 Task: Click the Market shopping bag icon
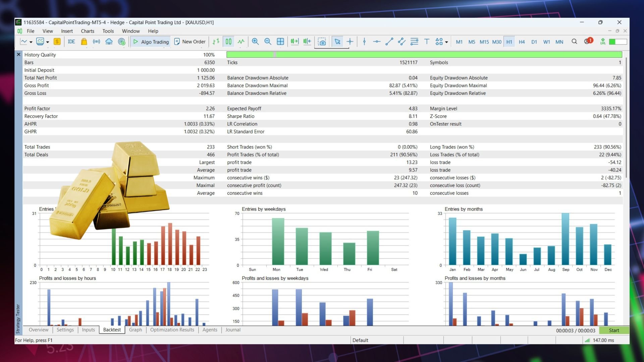pyautogui.click(x=84, y=42)
